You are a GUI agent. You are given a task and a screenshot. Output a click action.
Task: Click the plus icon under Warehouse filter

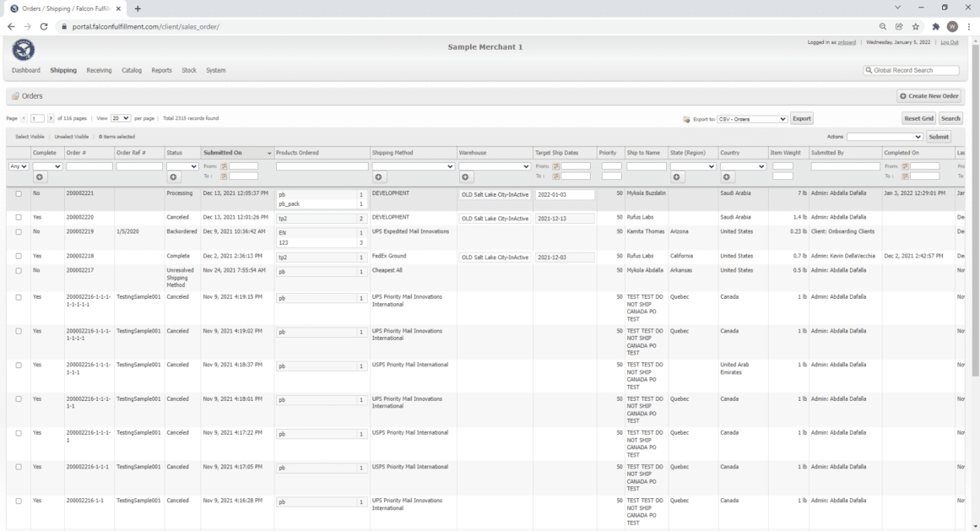coord(465,177)
